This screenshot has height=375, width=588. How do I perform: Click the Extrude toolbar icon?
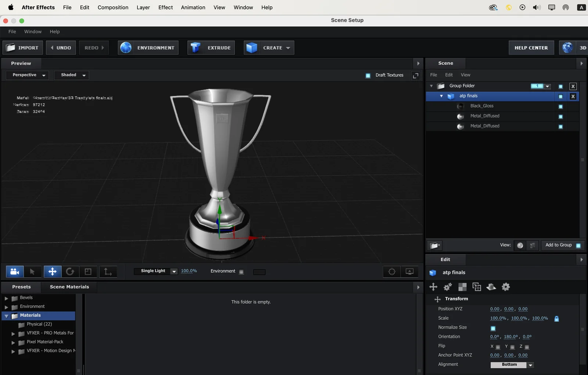[x=211, y=47]
